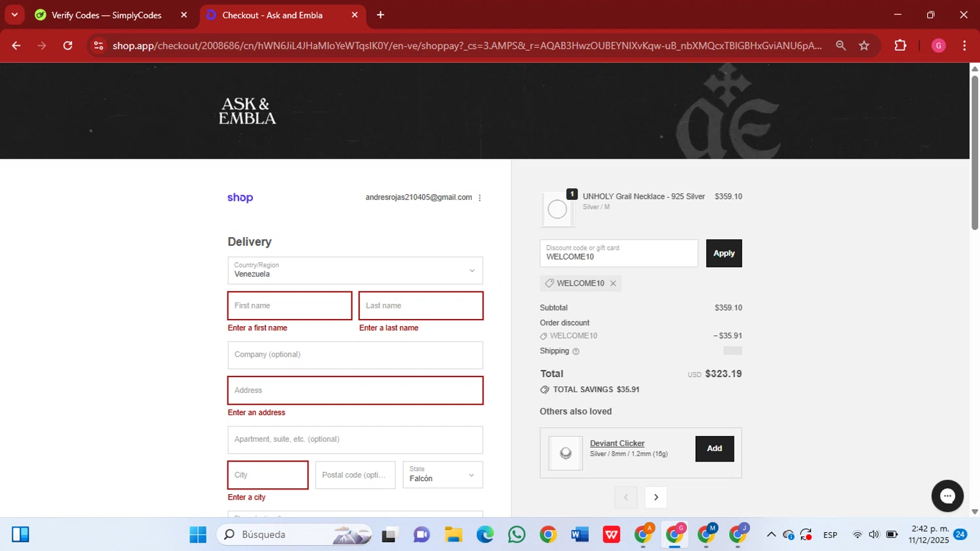Screen dimensions: 980x551
Task: Click the browser address bar URL
Action: (467, 46)
